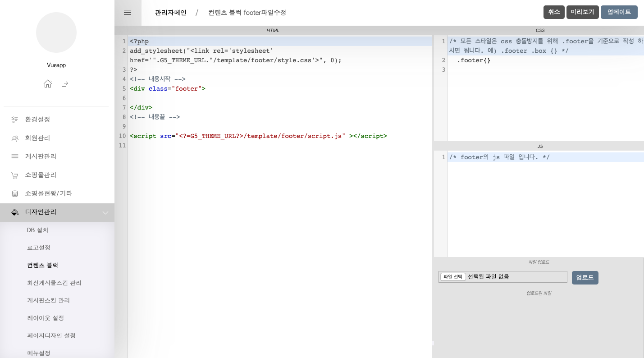The image size is (644, 358).
Task: Click the 관리자메인 breadcrumb link
Action: pyautogui.click(x=170, y=13)
